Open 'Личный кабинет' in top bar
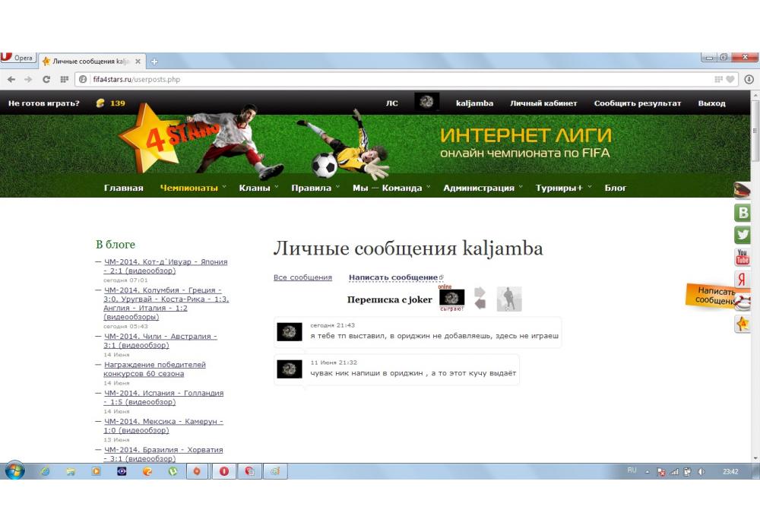Screen dimensions: 760x532 pyautogui.click(x=543, y=103)
